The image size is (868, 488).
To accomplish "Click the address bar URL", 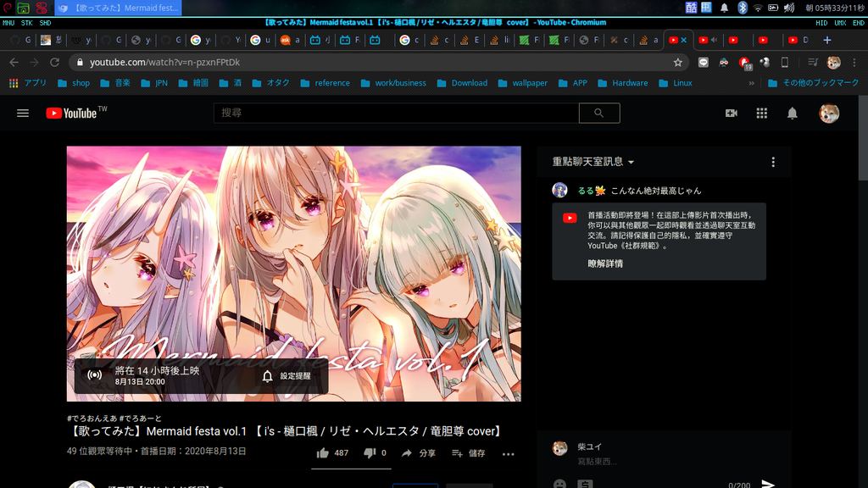I will click(x=165, y=63).
